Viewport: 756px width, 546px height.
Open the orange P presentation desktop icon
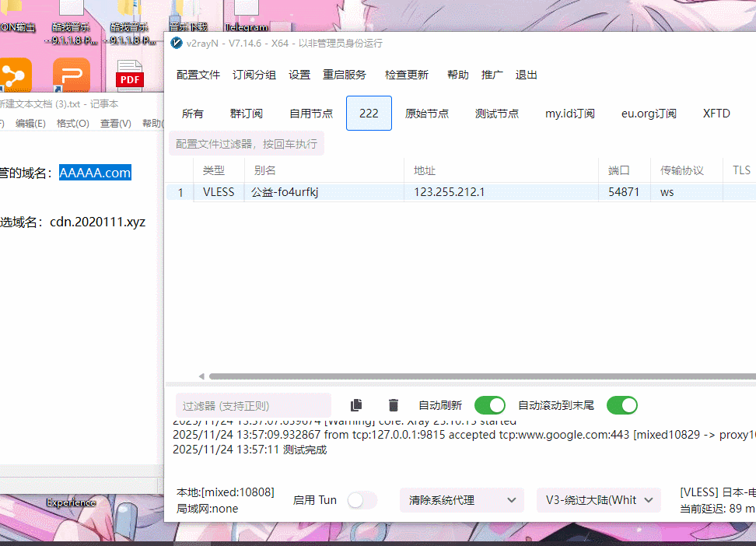[x=72, y=75]
